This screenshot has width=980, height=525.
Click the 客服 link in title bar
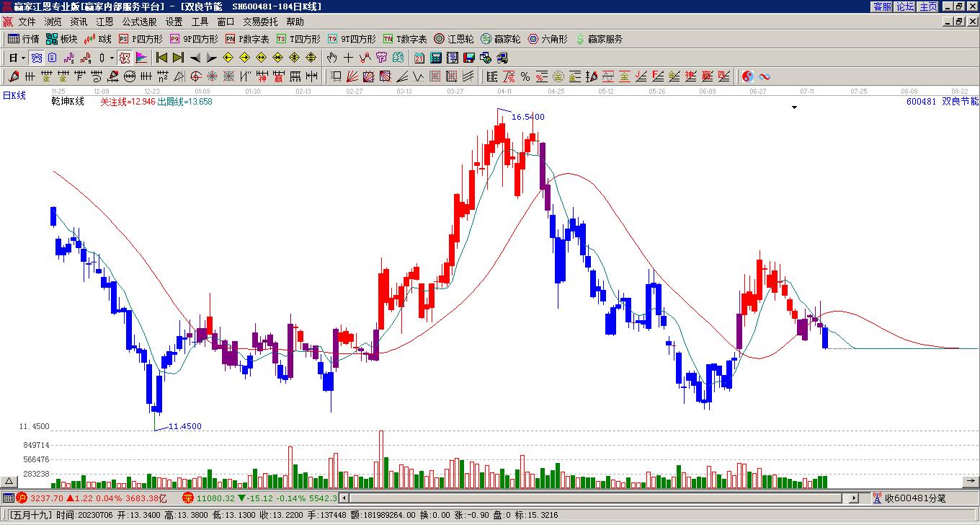tap(882, 6)
